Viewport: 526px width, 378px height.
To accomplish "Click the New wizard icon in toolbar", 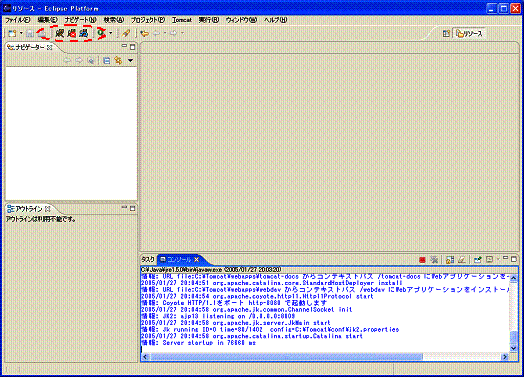I will (x=12, y=33).
